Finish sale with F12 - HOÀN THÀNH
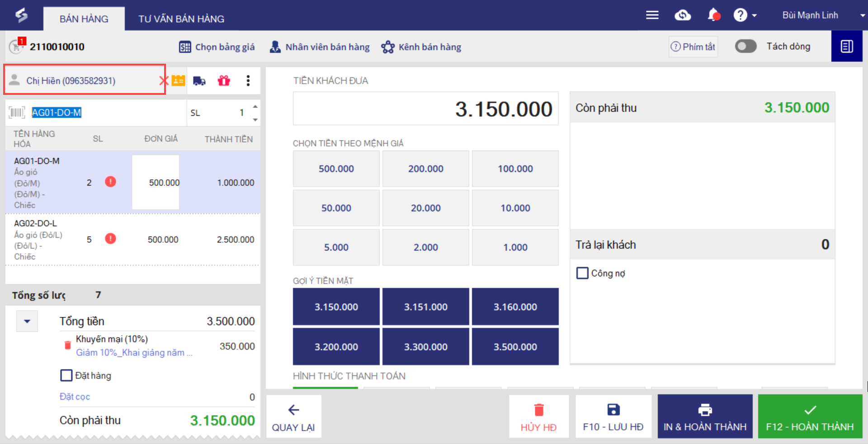 pos(810,416)
